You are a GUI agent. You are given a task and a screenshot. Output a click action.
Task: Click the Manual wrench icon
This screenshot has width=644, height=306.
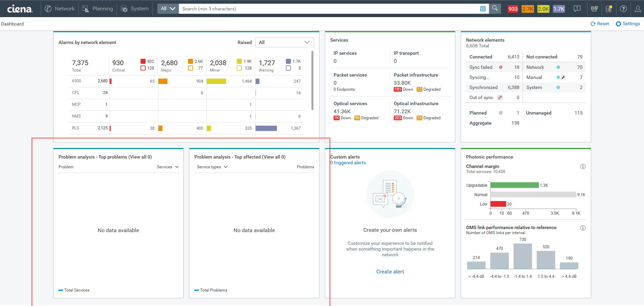[x=563, y=77]
